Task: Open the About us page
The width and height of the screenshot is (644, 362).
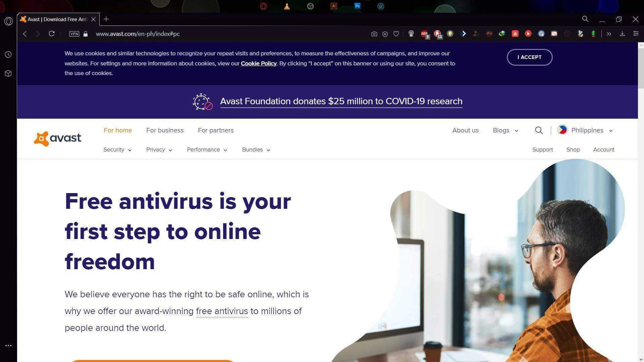Action: point(465,130)
